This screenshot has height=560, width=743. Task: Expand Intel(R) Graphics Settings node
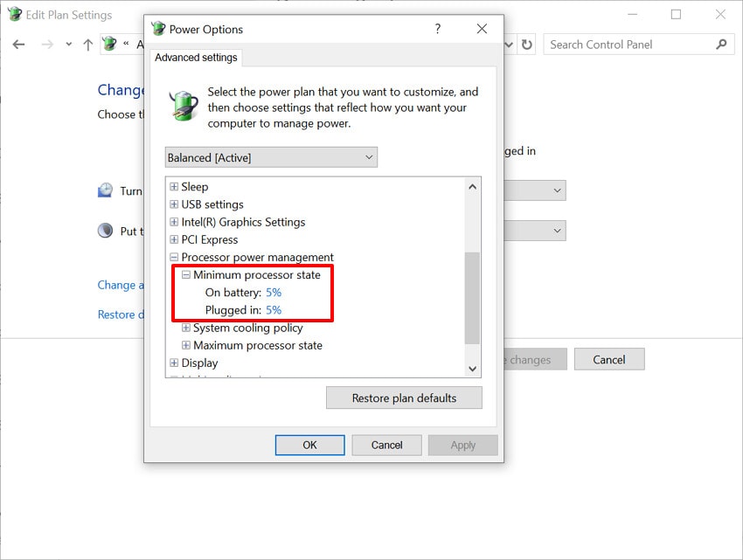174,222
